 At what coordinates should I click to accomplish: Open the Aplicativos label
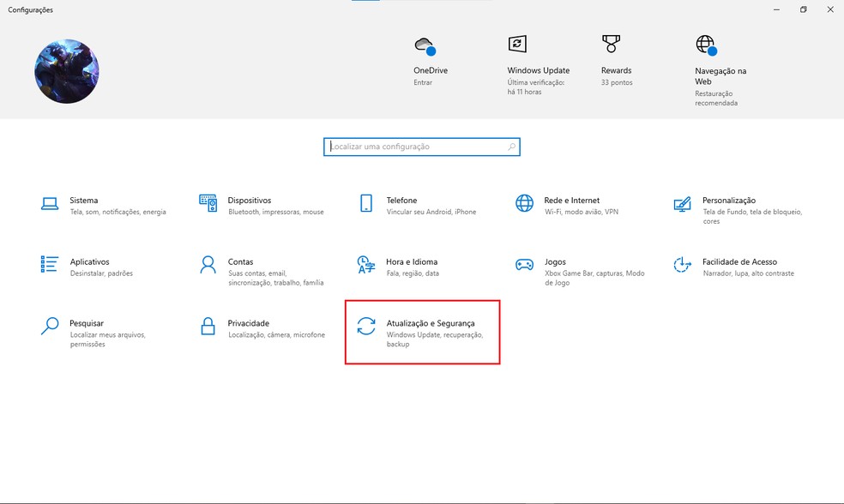[89, 262]
